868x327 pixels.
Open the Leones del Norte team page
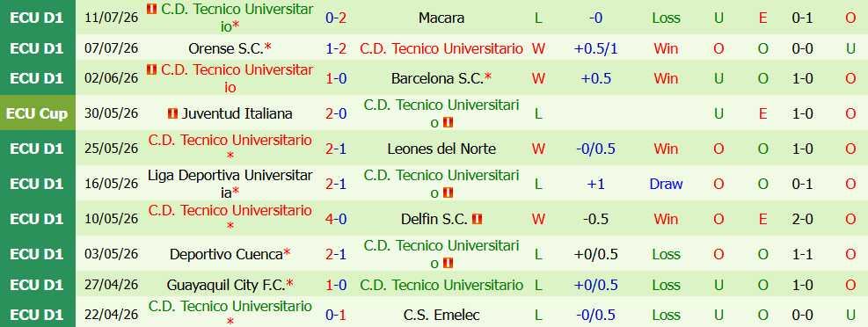[441, 149]
